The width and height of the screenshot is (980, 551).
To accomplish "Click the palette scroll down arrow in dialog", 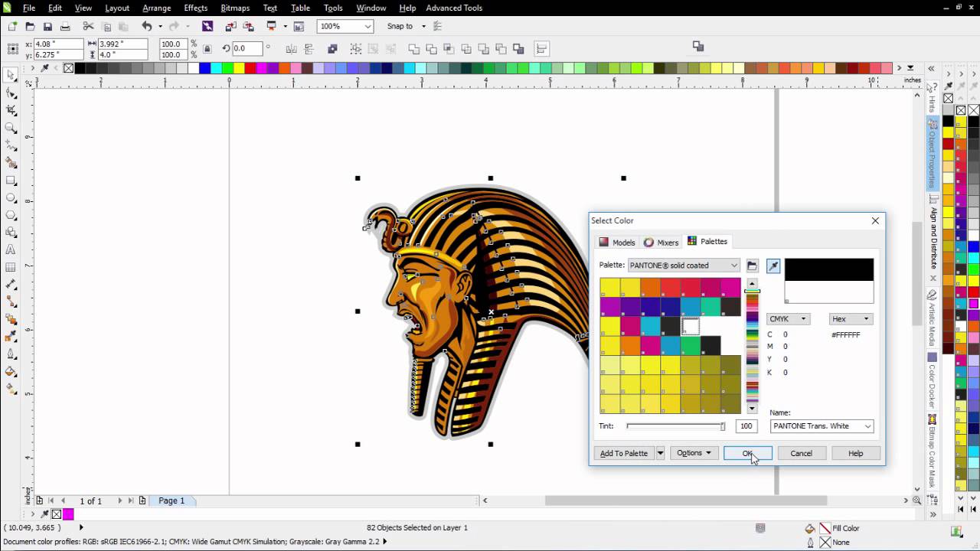I will tap(752, 409).
